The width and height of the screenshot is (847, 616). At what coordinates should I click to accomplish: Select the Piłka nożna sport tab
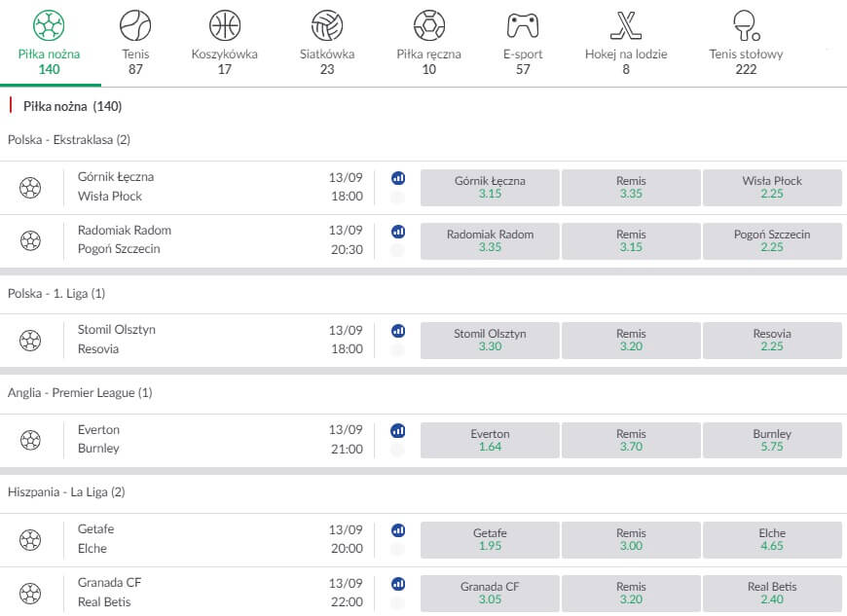49,43
